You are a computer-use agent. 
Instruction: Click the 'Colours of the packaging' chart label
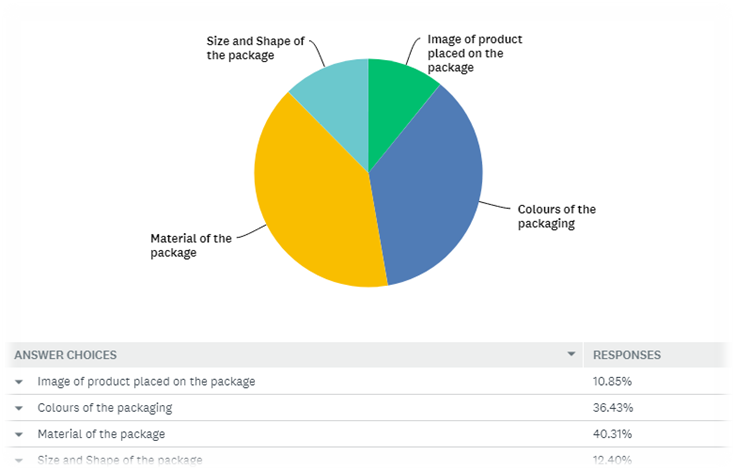556,216
